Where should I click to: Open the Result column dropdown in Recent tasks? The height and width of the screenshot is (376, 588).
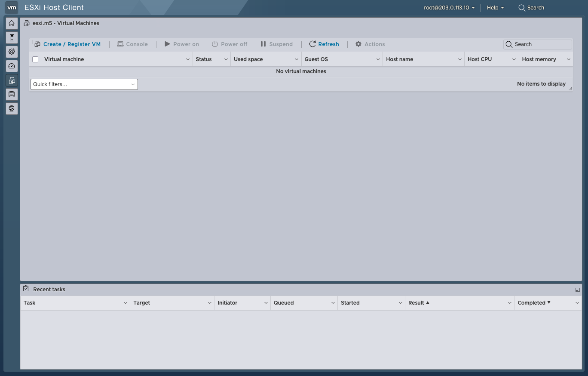510,303
